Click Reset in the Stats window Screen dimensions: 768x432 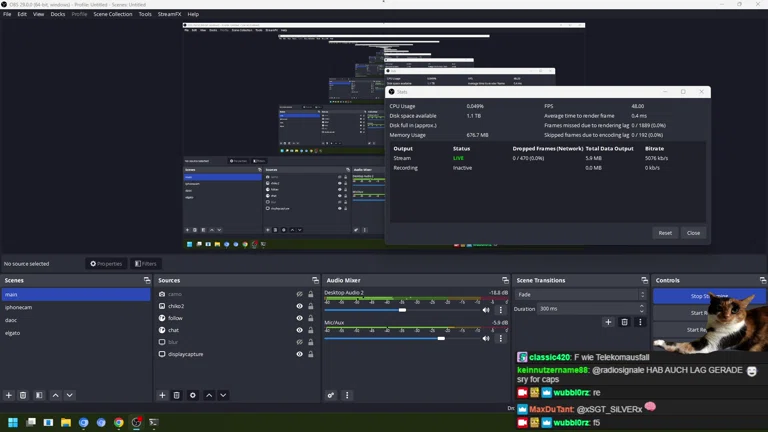pyautogui.click(x=665, y=233)
